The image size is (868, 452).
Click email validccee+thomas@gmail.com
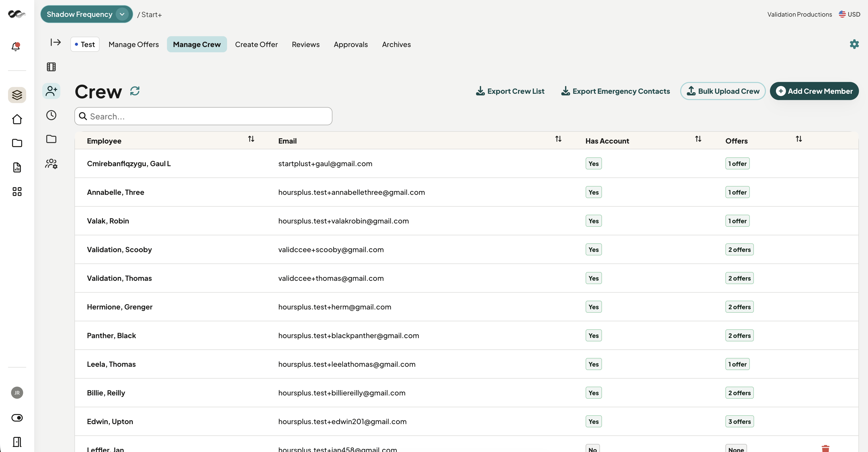(x=331, y=278)
